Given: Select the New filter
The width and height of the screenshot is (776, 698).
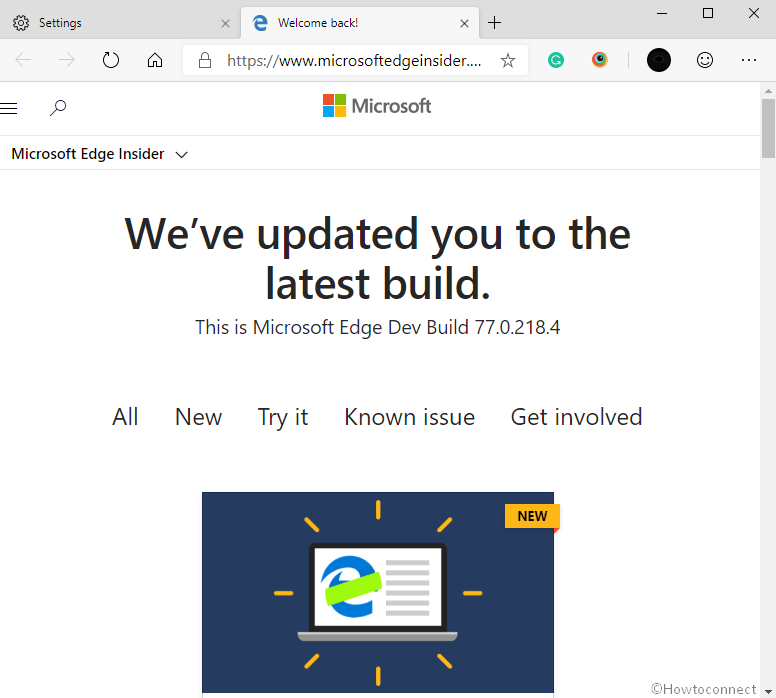Looking at the screenshot, I should [198, 417].
